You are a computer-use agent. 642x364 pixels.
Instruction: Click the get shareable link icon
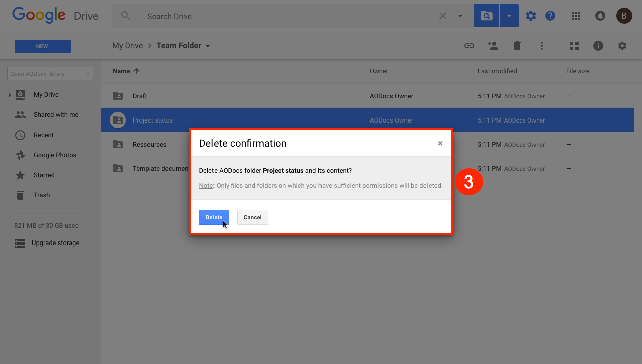click(x=469, y=46)
